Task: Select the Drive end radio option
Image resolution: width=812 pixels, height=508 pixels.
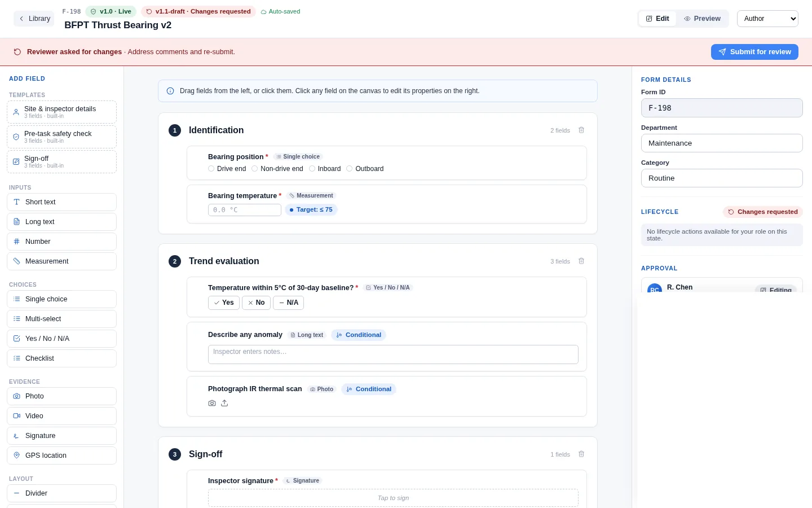Action: [x=211, y=169]
